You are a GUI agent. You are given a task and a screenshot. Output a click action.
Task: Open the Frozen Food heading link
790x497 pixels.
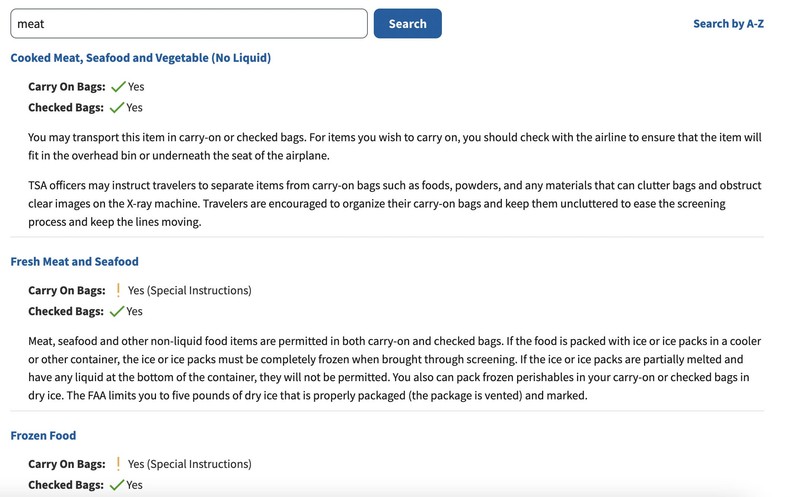tap(43, 436)
